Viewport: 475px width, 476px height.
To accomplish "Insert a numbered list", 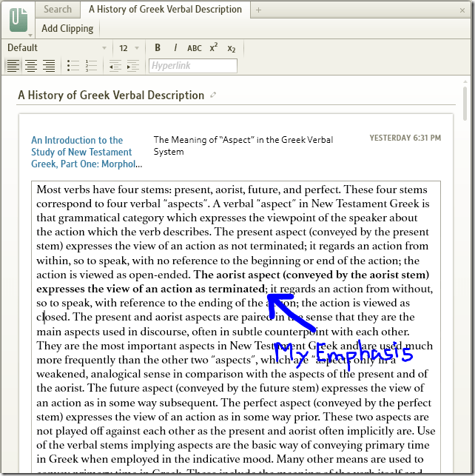I will [91, 66].
